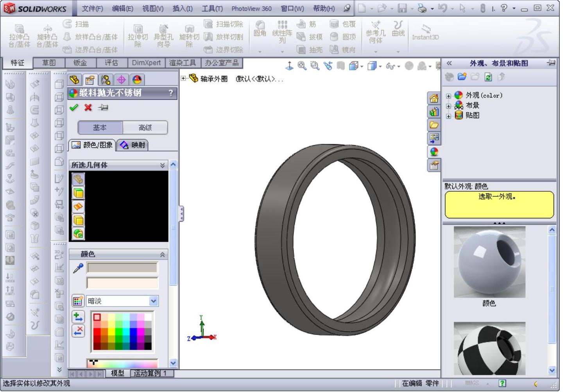Open File Explorer task pane tab
This screenshot has height=392, width=566.
coord(434,125)
